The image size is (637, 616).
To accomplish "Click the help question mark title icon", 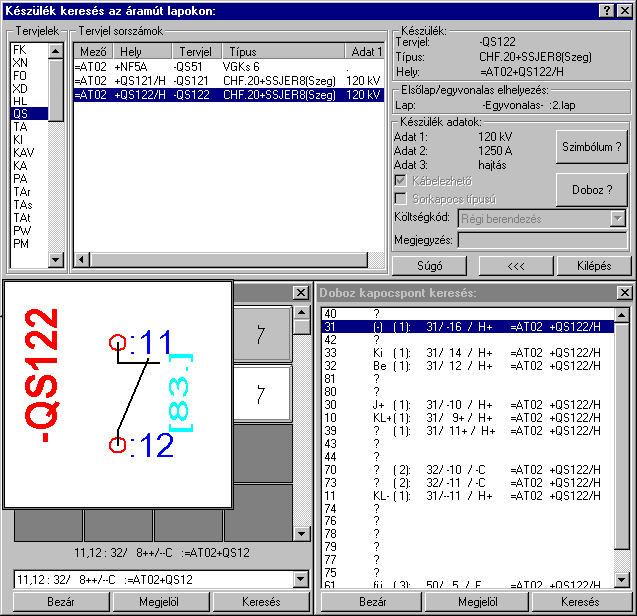I will pos(606,10).
